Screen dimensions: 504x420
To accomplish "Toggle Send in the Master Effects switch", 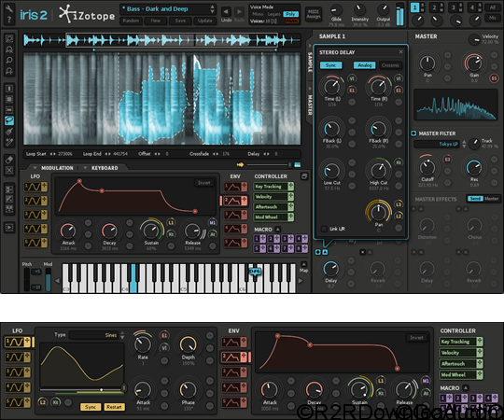I will coord(475,199).
